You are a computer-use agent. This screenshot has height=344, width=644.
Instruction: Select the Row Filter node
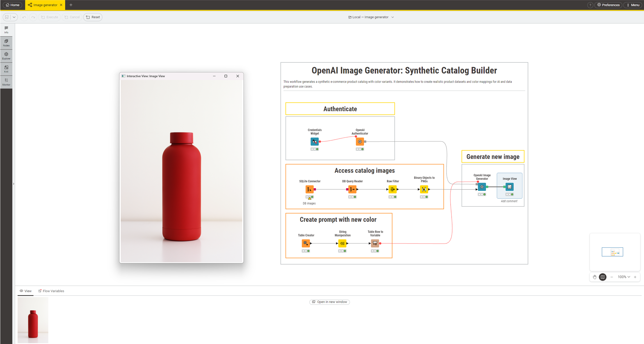point(392,189)
